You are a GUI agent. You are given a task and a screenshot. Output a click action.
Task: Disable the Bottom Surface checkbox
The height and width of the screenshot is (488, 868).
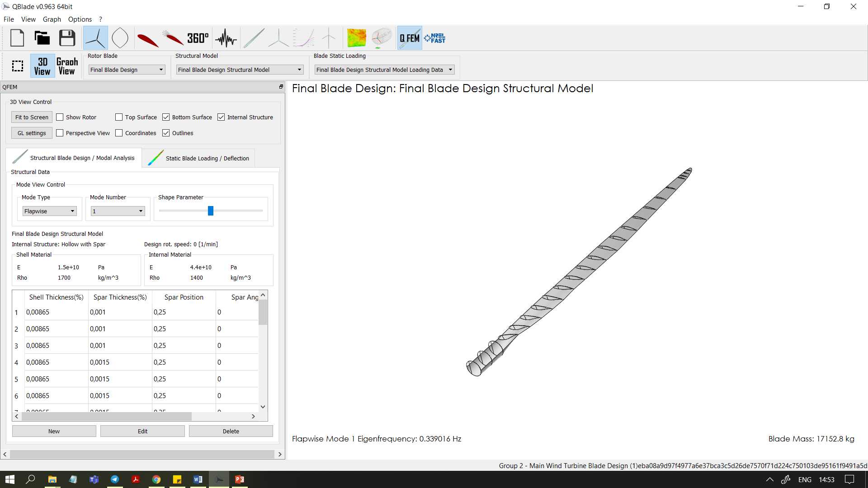tap(166, 117)
